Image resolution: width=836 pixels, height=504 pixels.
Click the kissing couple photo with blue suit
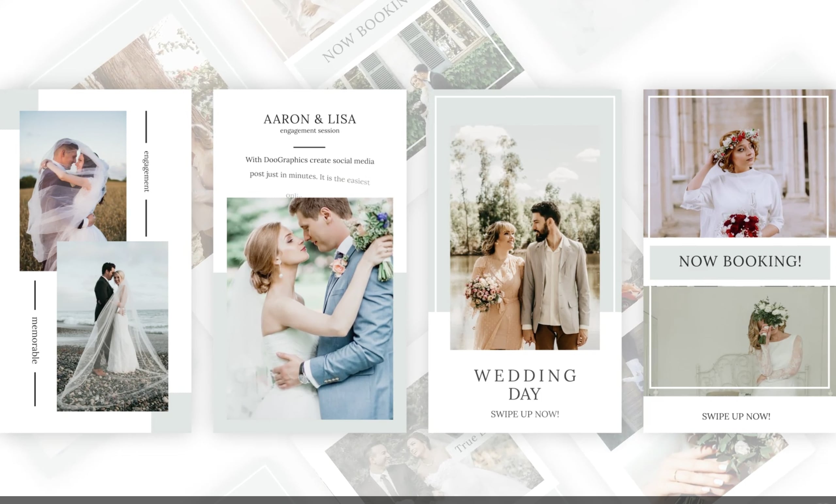[x=310, y=309]
